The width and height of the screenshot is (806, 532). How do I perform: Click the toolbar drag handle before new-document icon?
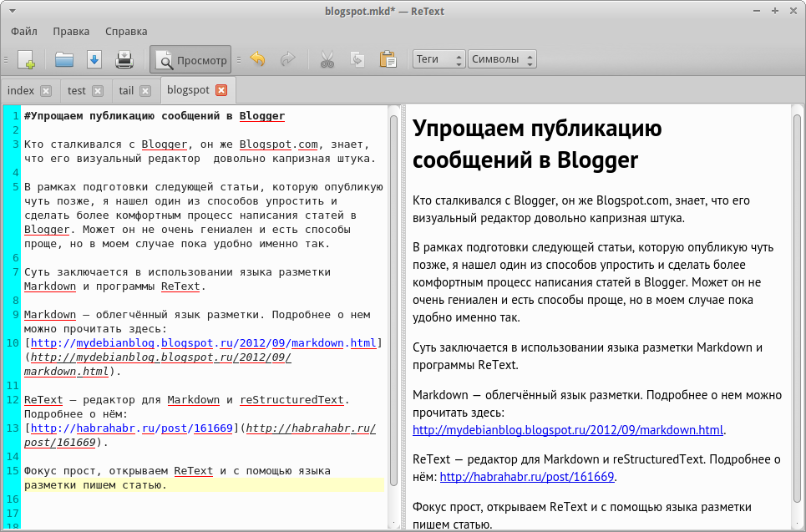6,59
